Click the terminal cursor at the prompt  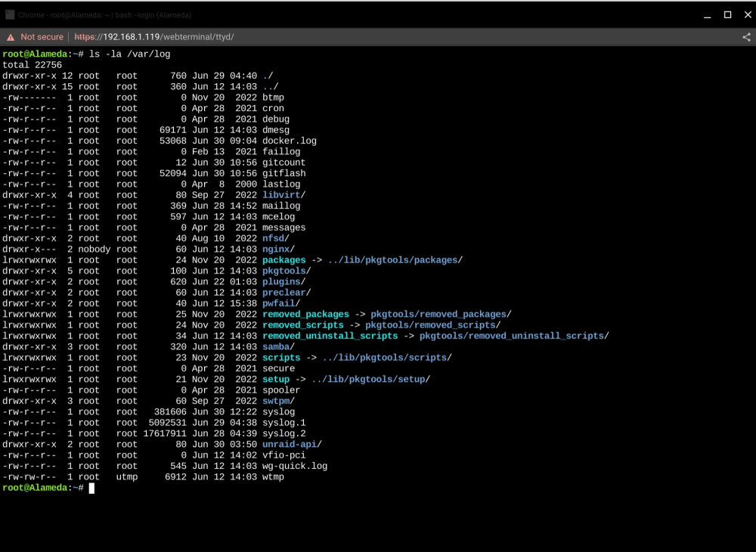(x=91, y=488)
